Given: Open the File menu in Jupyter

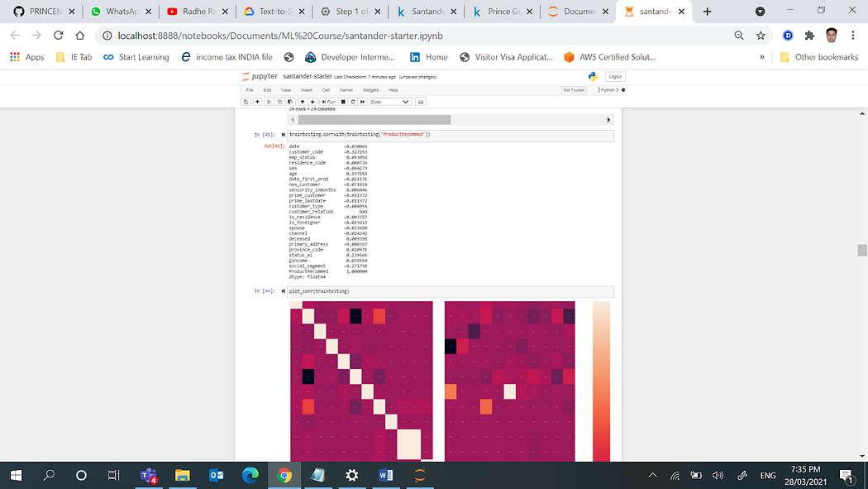Looking at the screenshot, I should pyautogui.click(x=250, y=90).
